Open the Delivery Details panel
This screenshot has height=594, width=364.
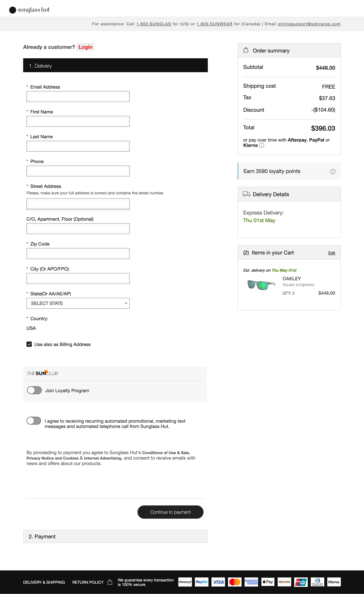click(289, 194)
